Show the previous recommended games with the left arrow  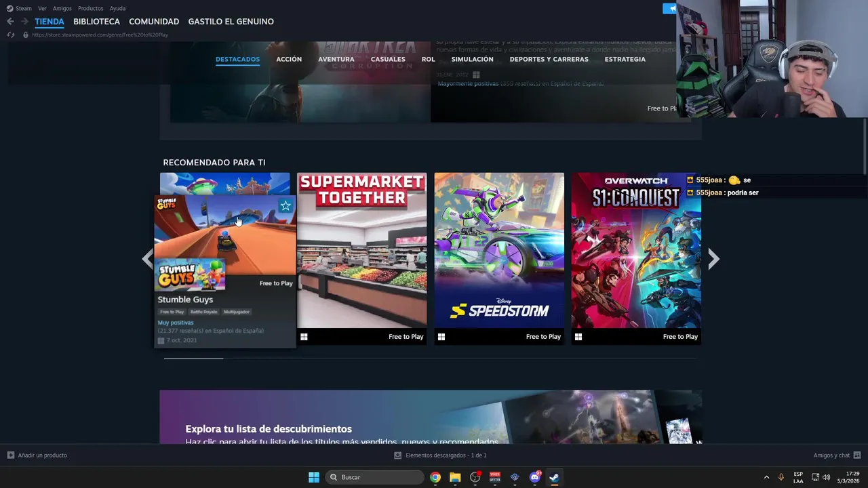(147, 258)
